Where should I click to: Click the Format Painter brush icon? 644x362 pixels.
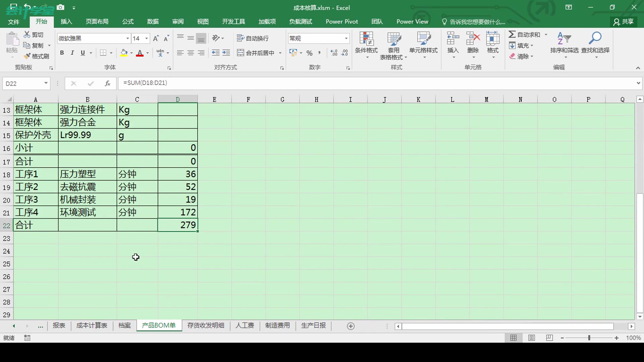28,56
